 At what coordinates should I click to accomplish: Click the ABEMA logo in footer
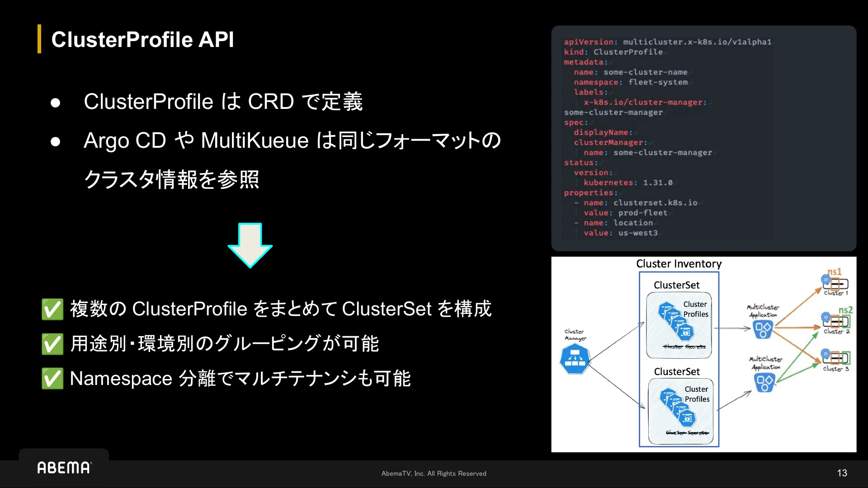pos(64,468)
